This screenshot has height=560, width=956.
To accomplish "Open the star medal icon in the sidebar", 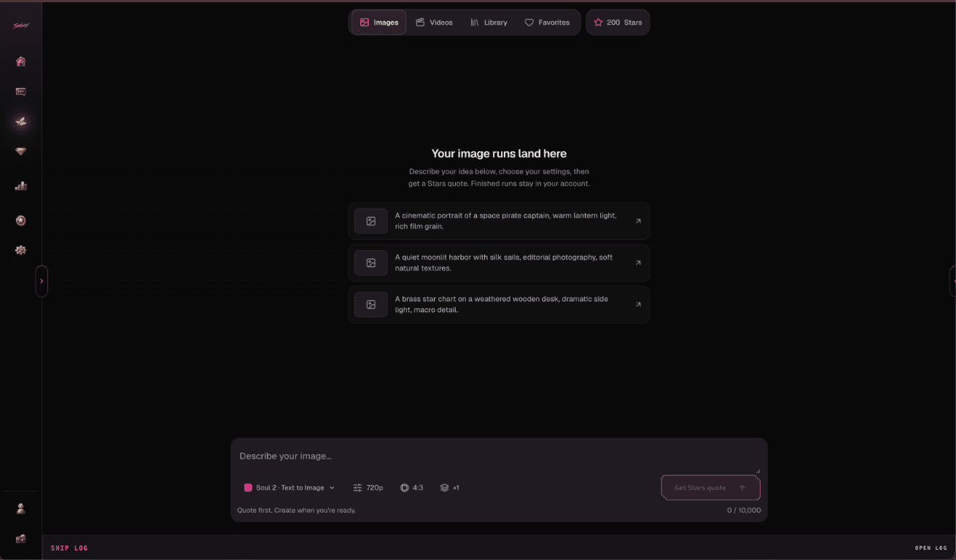I will 20,220.
